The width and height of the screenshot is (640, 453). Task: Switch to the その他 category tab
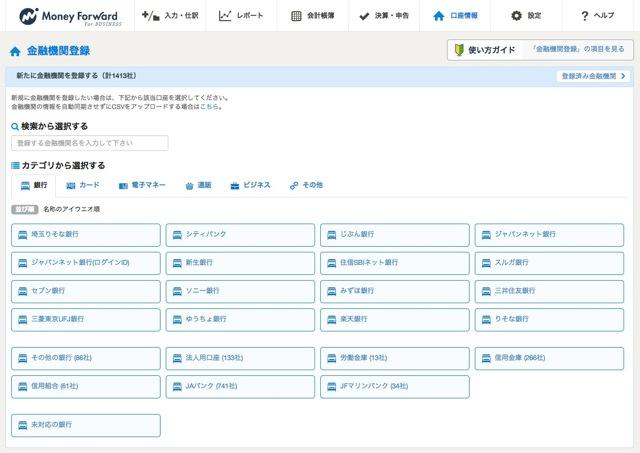point(306,186)
